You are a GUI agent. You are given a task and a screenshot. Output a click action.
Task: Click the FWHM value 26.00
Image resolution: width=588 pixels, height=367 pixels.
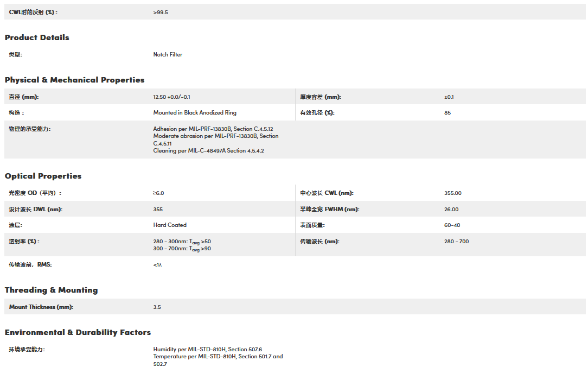[451, 210]
